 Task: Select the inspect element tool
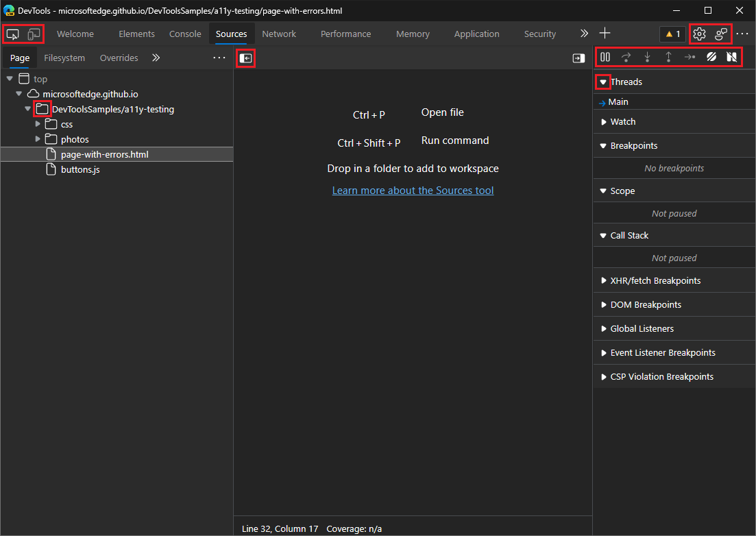tap(12, 33)
